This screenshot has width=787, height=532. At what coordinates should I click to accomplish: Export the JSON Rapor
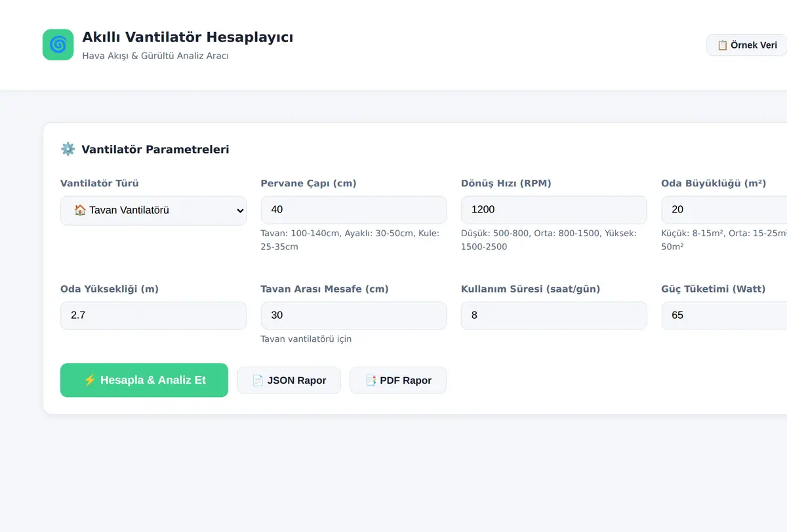click(x=289, y=380)
